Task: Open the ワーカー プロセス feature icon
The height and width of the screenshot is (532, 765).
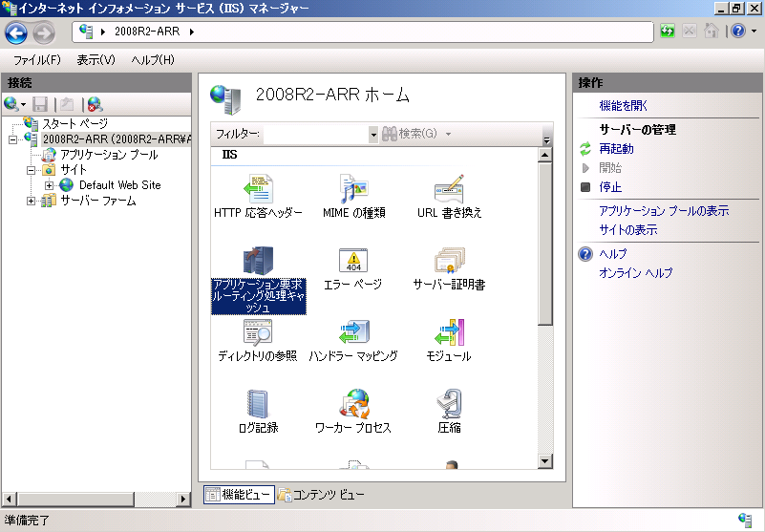Action: 353,404
